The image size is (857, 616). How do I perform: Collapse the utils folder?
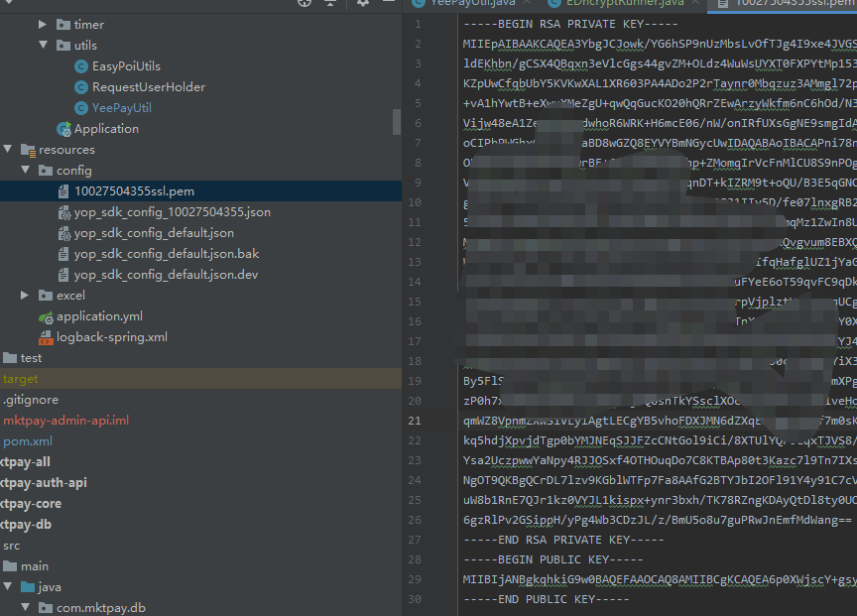tap(42, 45)
